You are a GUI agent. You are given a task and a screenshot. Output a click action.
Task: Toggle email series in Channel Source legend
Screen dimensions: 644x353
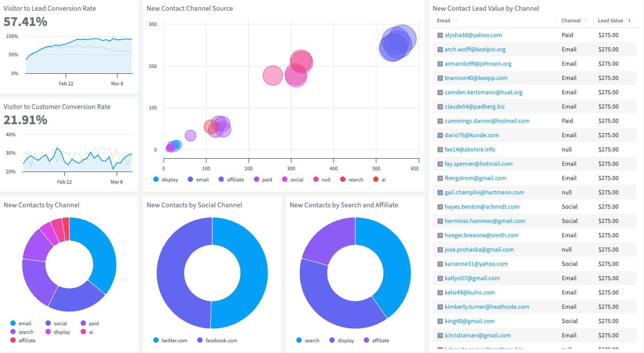(x=198, y=180)
